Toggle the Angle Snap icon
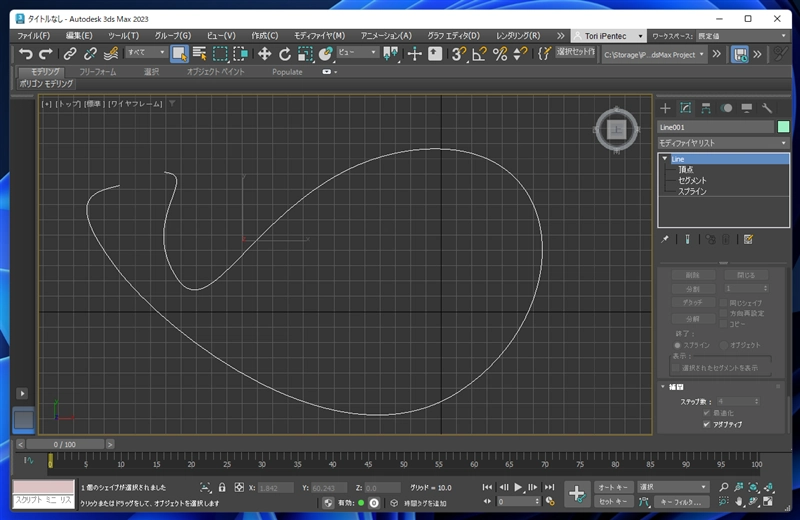Screen dimensions: 800x520 [x=479, y=54]
